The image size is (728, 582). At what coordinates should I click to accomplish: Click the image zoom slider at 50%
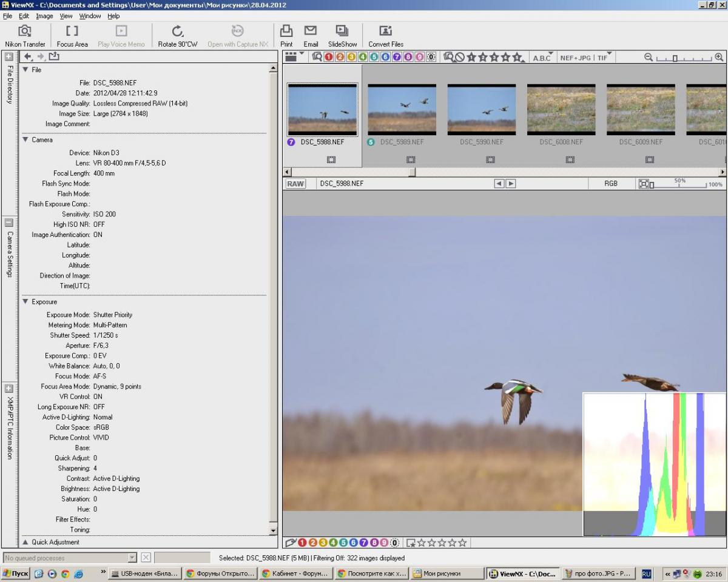[x=679, y=185]
